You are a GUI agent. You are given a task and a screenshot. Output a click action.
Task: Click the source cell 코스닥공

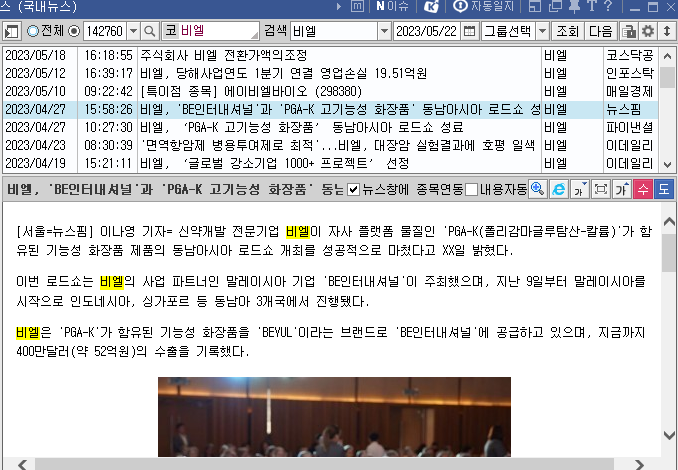tap(630, 55)
